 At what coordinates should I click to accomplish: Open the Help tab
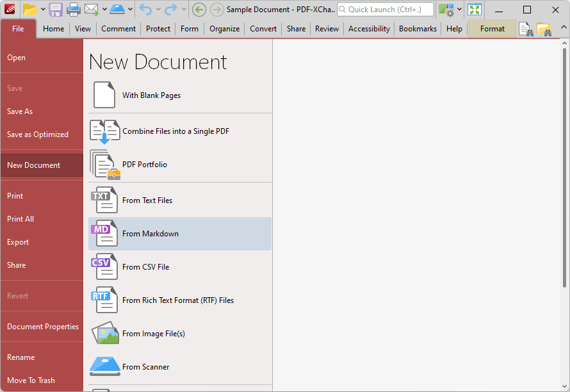point(455,29)
